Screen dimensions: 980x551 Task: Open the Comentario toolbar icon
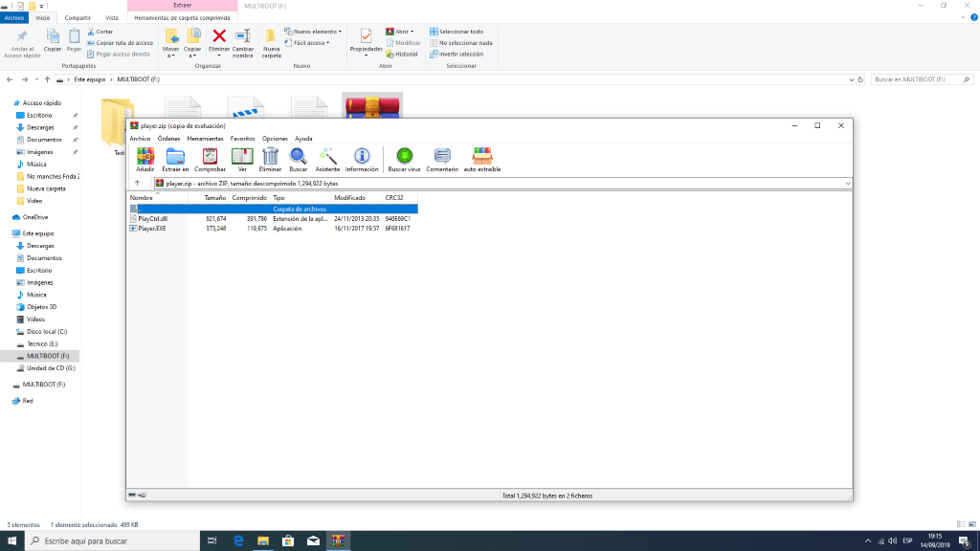[442, 159]
